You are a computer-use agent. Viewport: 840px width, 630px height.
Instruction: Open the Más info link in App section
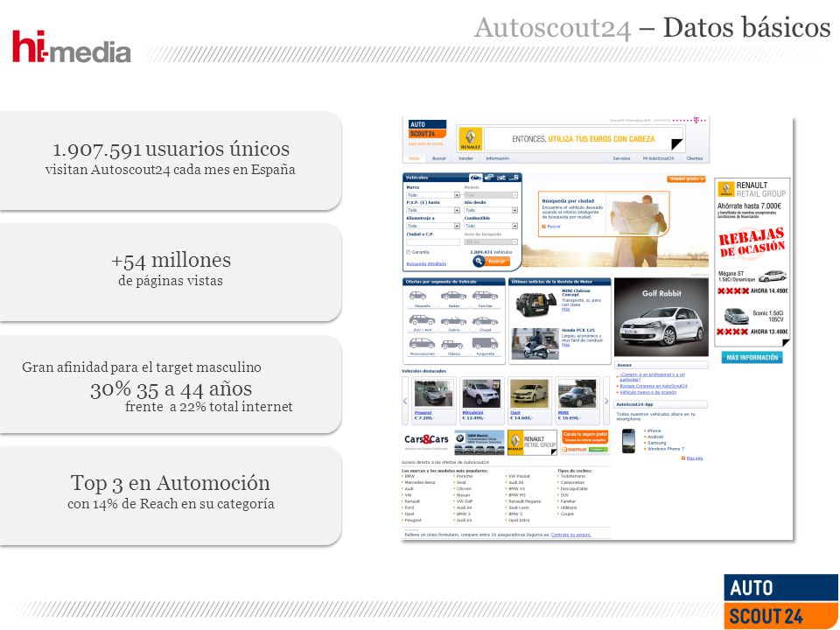click(694, 458)
